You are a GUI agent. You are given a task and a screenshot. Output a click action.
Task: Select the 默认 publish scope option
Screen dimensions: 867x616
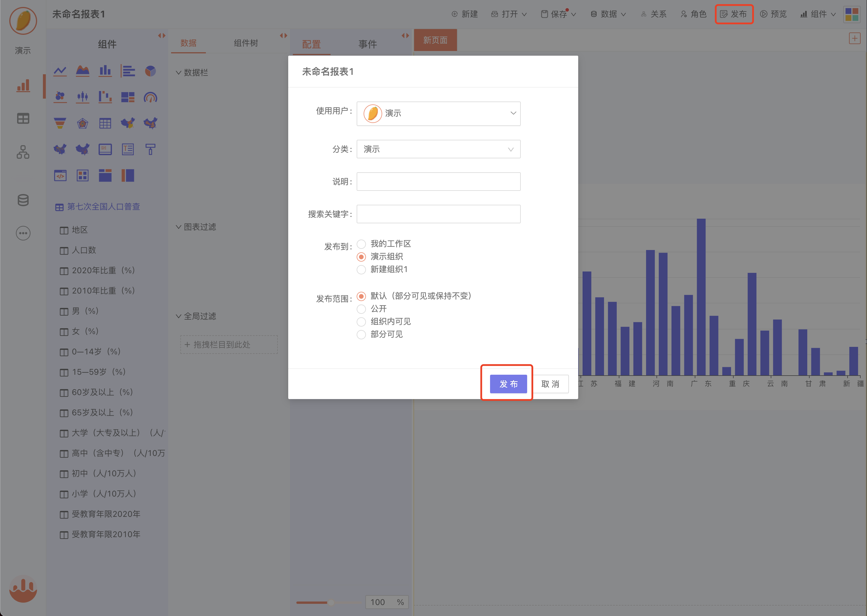[x=361, y=296]
